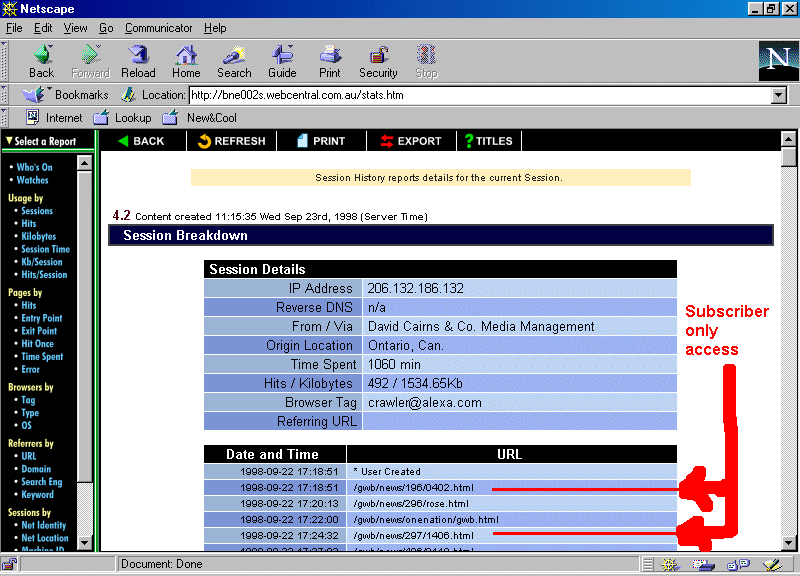
Task: Open Browsers by OS report
Action: pyautogui.click(x=26, y=425)
